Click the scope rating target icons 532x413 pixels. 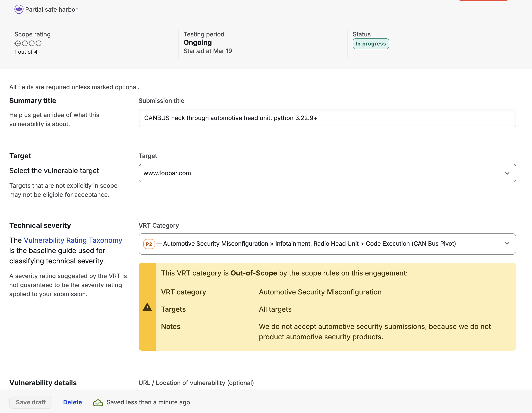coord(28,43)
